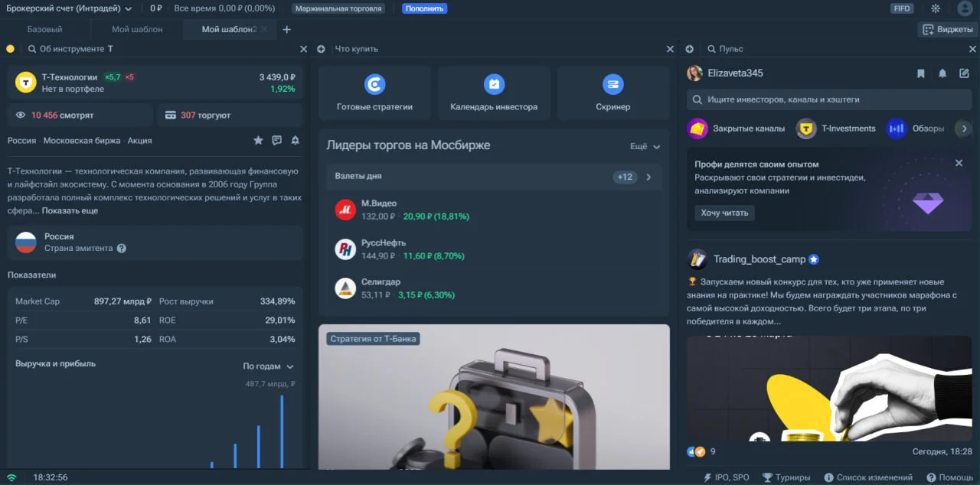Click the help question mark near Страна эмитента

[121, 249]
